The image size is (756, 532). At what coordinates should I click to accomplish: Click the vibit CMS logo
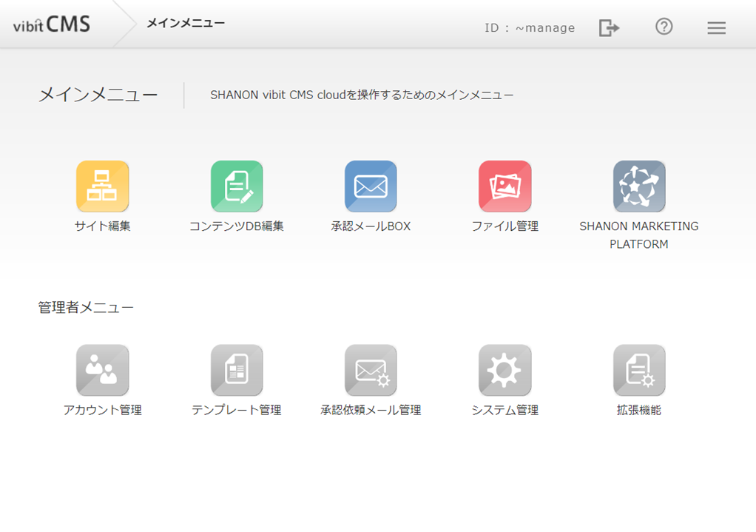(x=49, y=24)
